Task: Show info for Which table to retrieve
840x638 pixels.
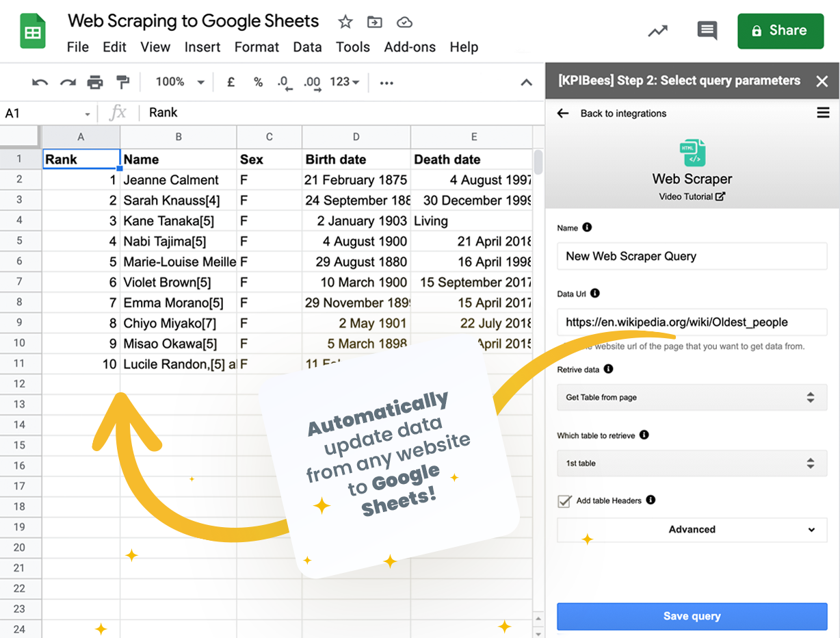Action: point(644,435)
